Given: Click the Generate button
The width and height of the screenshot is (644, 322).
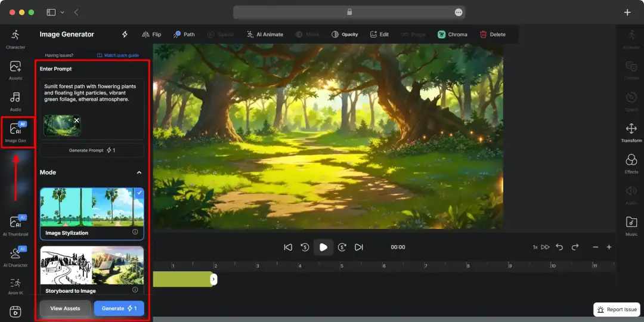Looking at the screenshot, I should [x=119, y=308].
